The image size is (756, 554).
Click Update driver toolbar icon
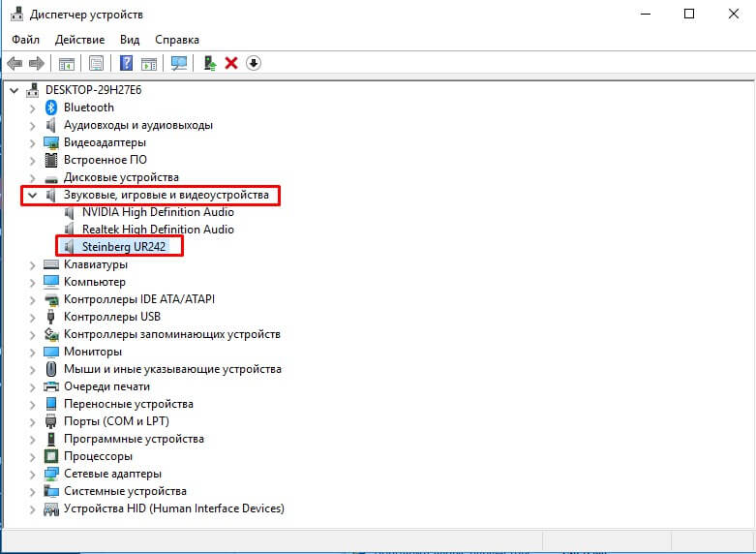tap(210, 63)
